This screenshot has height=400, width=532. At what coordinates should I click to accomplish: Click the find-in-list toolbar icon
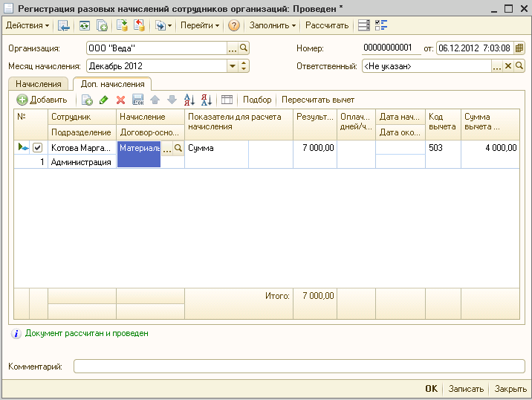tap(63, 25)
